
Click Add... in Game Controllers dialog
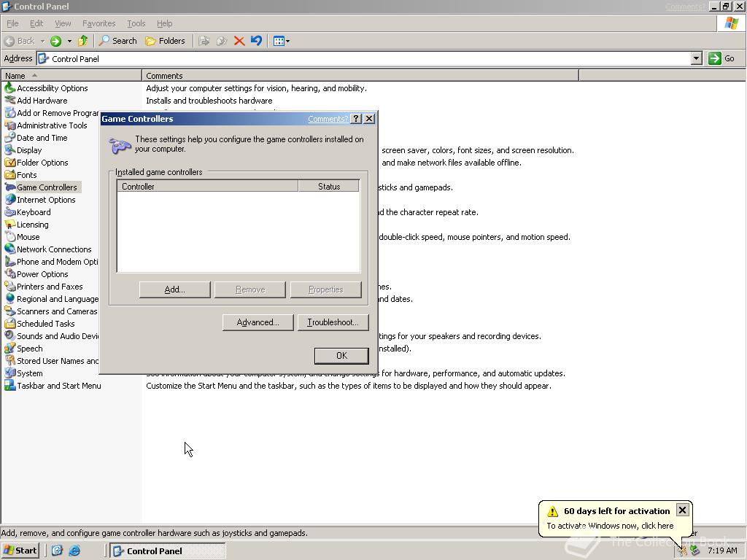pos(175,289)
